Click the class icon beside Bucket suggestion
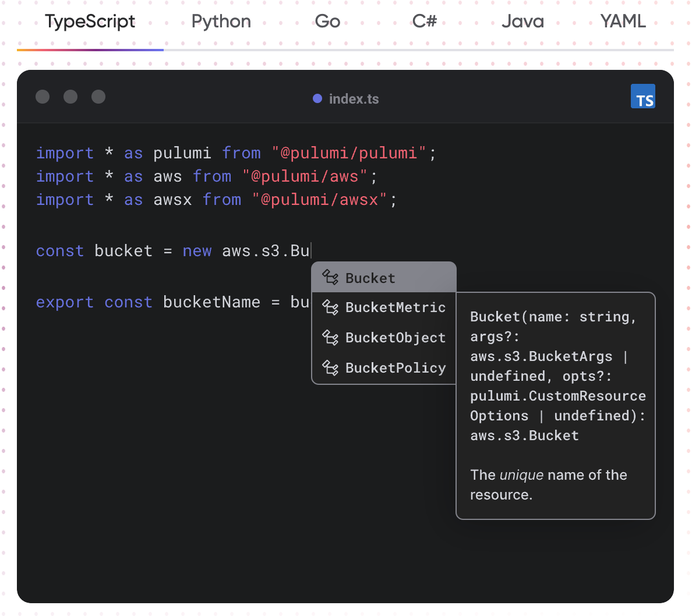Screen dimensions: 692x616 click(330, 278)
